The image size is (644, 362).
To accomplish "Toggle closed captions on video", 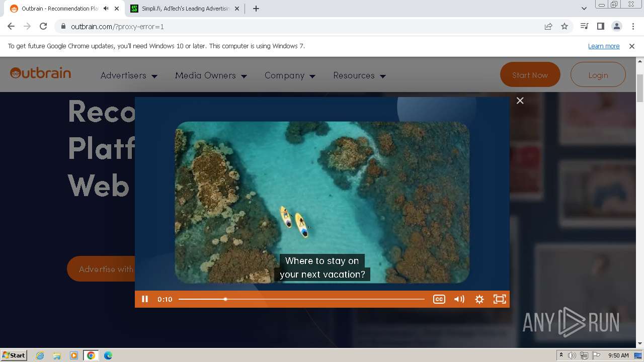I will [439, 299].
